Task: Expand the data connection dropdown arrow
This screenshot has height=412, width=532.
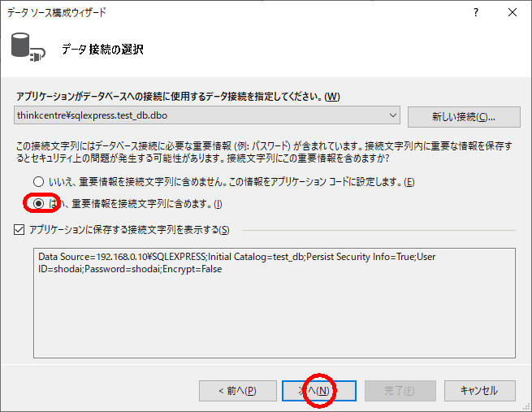Action: pyautogui.click(x=394, y=115)
